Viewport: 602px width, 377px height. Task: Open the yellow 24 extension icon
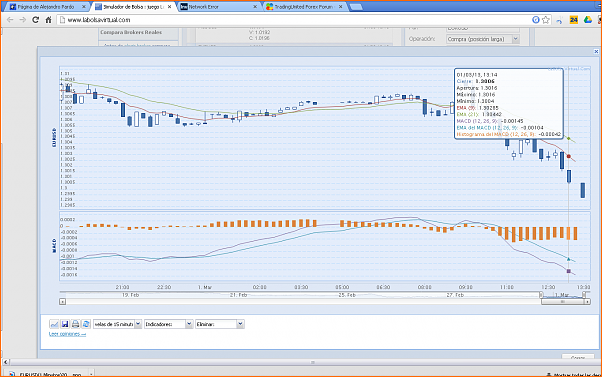pyautogui.click(x=574, y=20)
